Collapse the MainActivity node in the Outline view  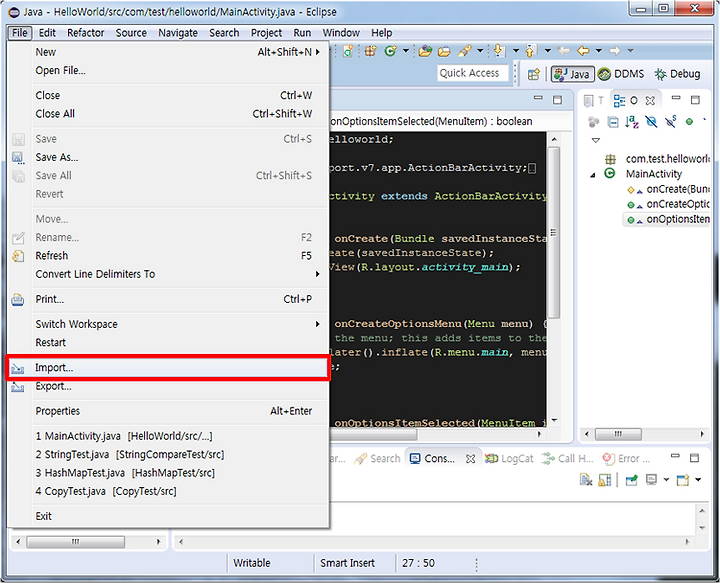click(593, 175)
